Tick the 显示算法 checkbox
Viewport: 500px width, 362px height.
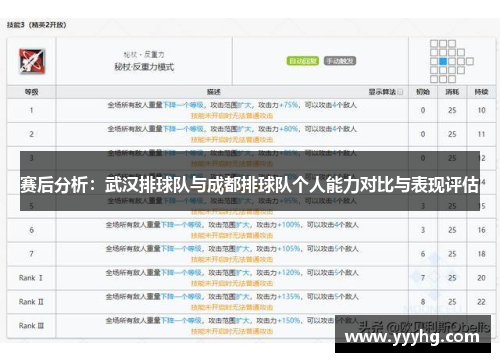pyautogui.click(x=400, y=92)
